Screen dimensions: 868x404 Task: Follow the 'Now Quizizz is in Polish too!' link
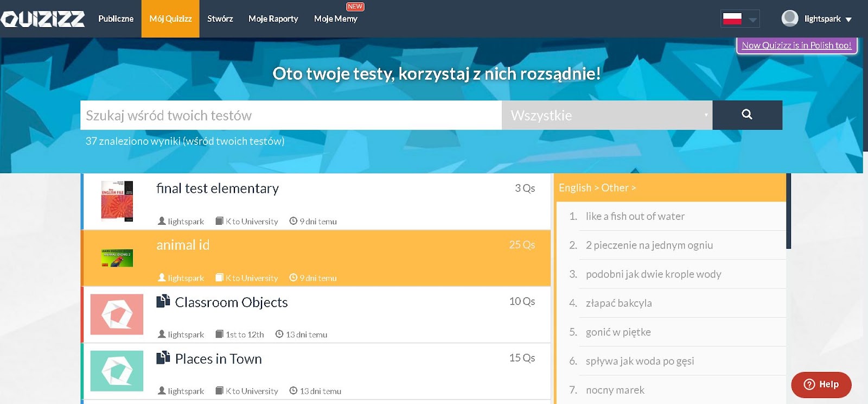(796, 45)
